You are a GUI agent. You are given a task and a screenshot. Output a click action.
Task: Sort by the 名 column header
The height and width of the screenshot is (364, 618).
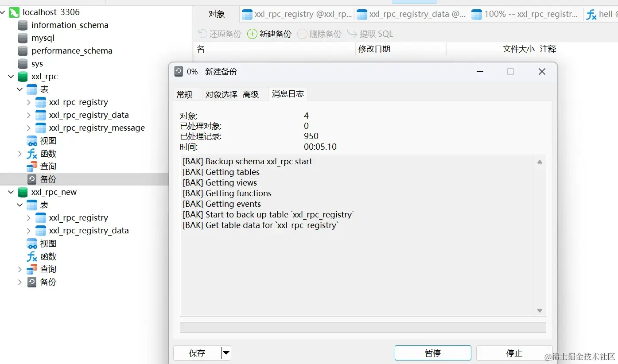click(275, 49)
